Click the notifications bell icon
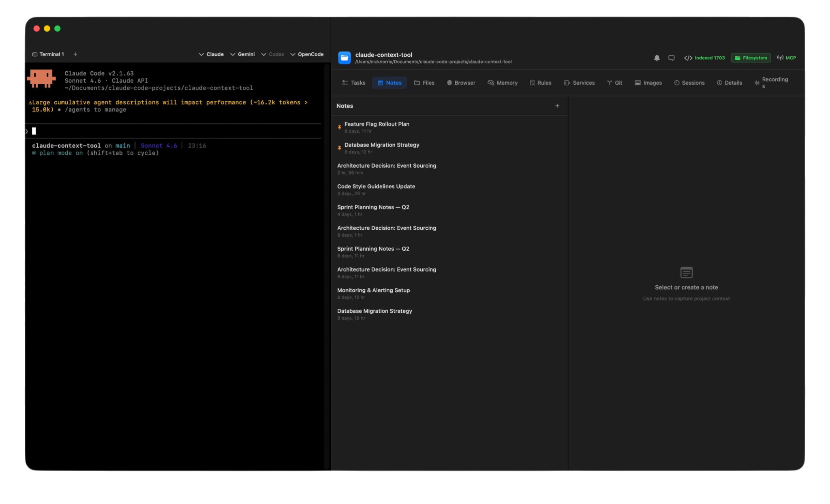The width and height of the screenshot is (830, 504). point(656,58)
